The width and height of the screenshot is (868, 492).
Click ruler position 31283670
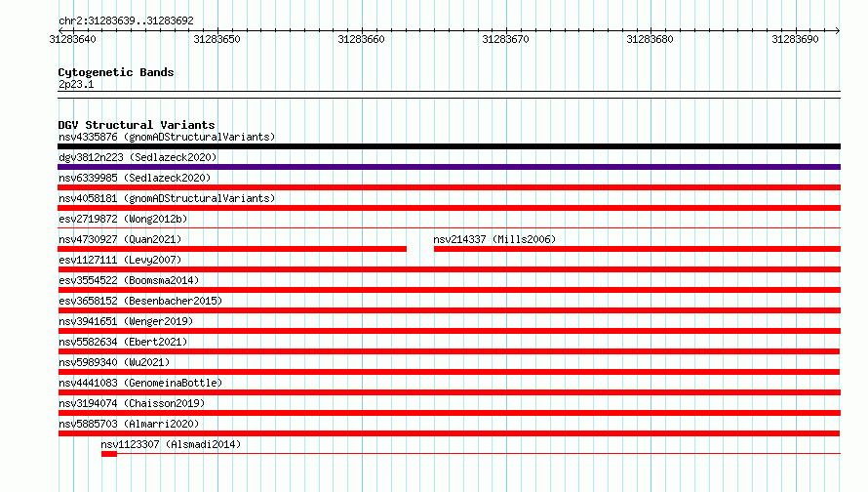[x=505, y=39]
